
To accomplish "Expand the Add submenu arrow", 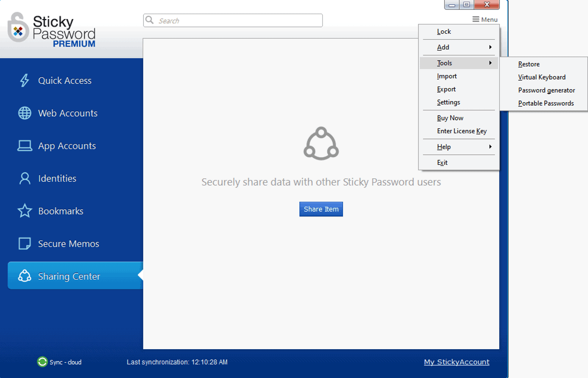I will [x=490, y=47].
